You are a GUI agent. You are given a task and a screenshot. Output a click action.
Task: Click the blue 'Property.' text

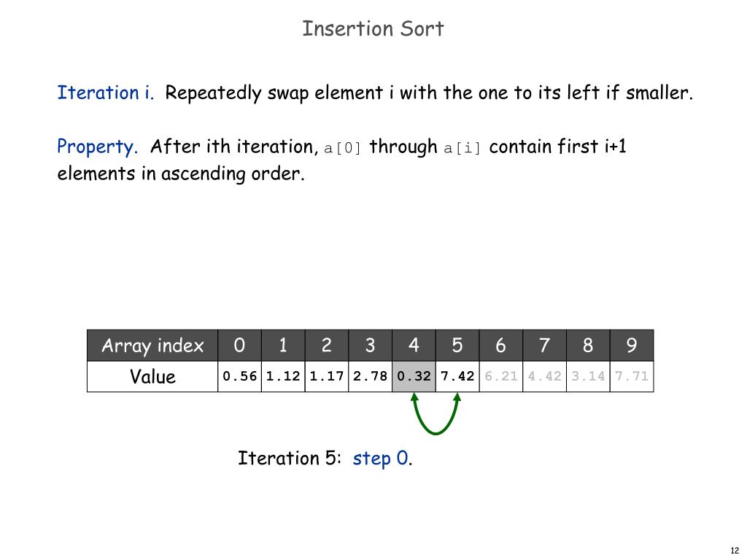point(97,146)
